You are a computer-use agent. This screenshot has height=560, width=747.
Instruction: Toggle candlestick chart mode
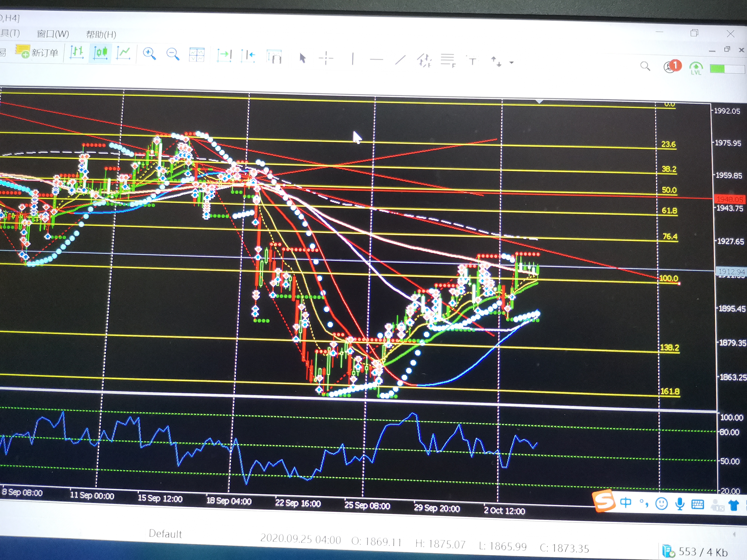coord(100,53)
